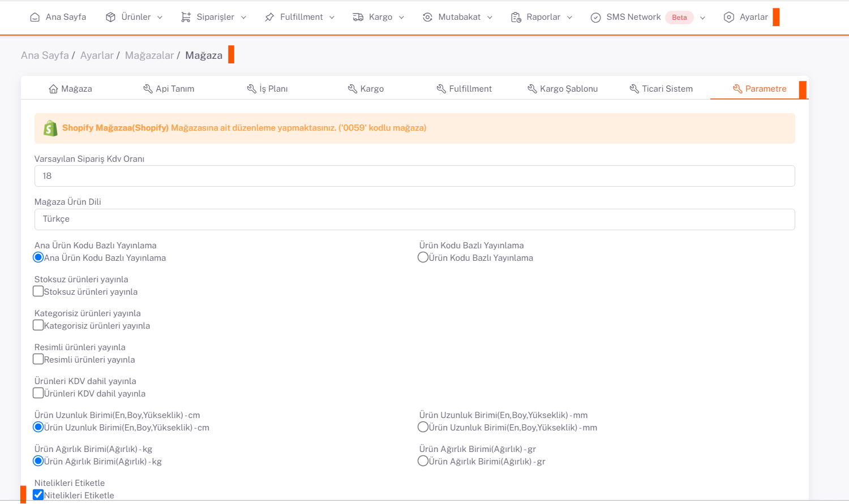Image resolution: width=849 pixels, height=504 pixels.
Task: Open the Kargo navbar dropdown chevron
Action: (401, 18)
